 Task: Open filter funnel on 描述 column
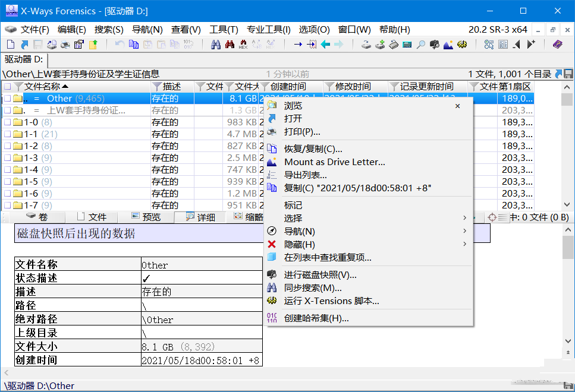point(156,87)
